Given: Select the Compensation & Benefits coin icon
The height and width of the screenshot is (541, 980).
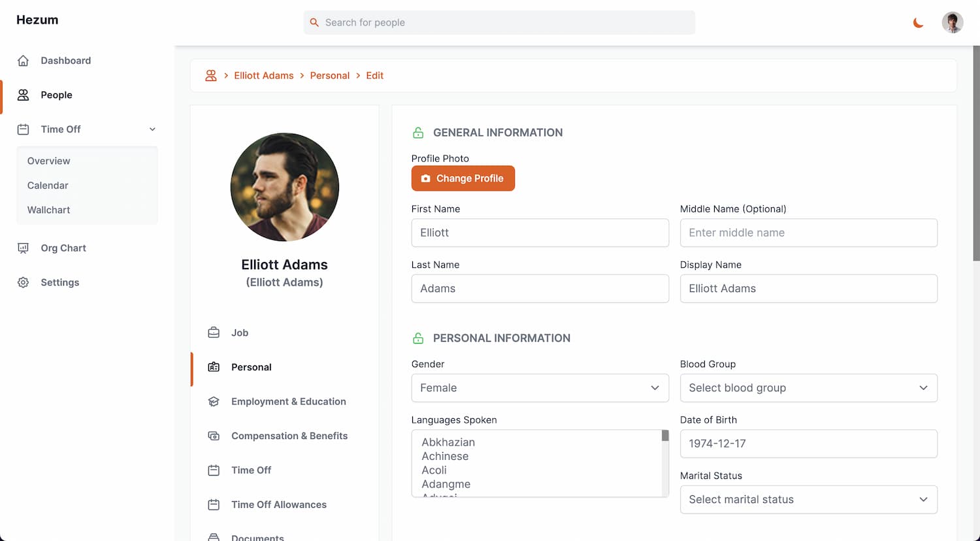Looking at the screenshot, I should [x=214, y=436].
